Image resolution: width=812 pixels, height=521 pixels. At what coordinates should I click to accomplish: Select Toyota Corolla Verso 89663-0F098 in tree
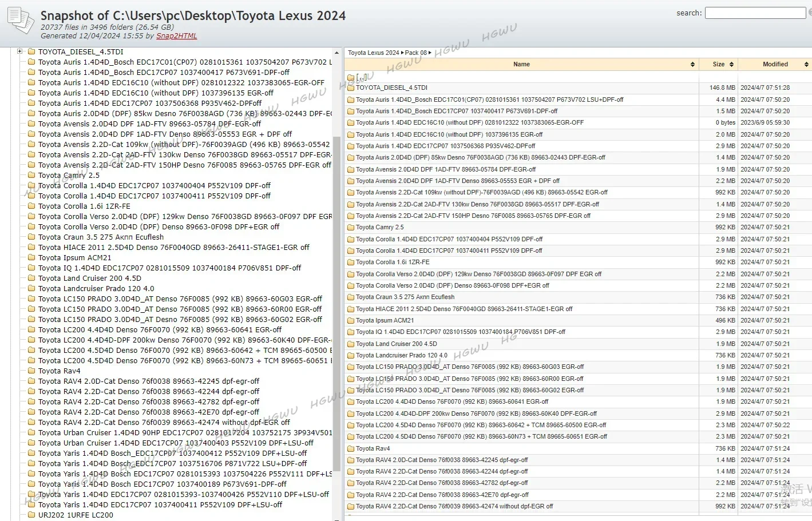point(159,226)
